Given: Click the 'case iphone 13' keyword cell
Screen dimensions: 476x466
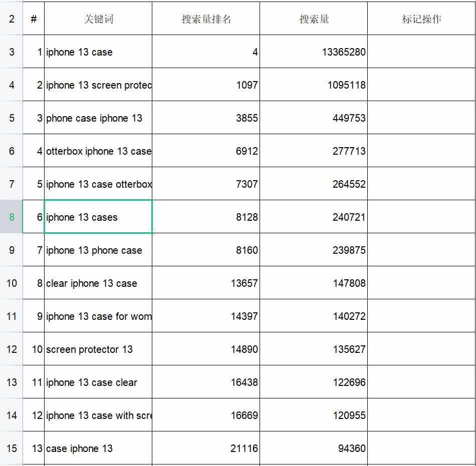Looking at the screenshot, I should [98, 448].
